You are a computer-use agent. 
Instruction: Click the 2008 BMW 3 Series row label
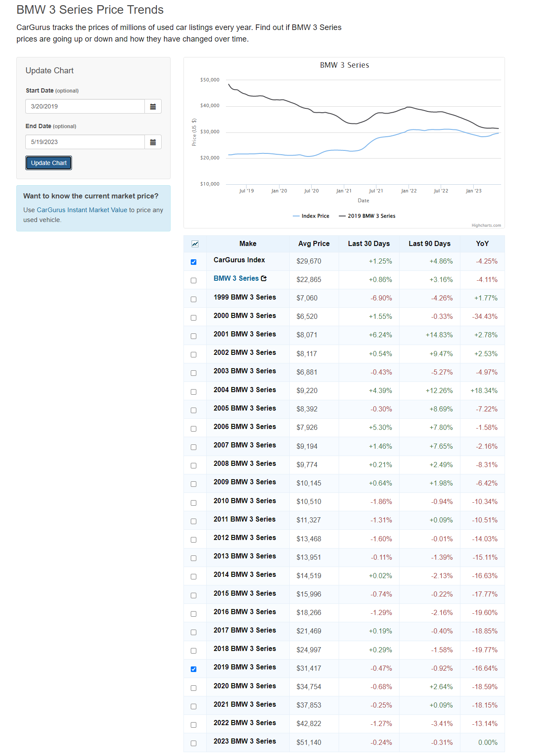245,464
